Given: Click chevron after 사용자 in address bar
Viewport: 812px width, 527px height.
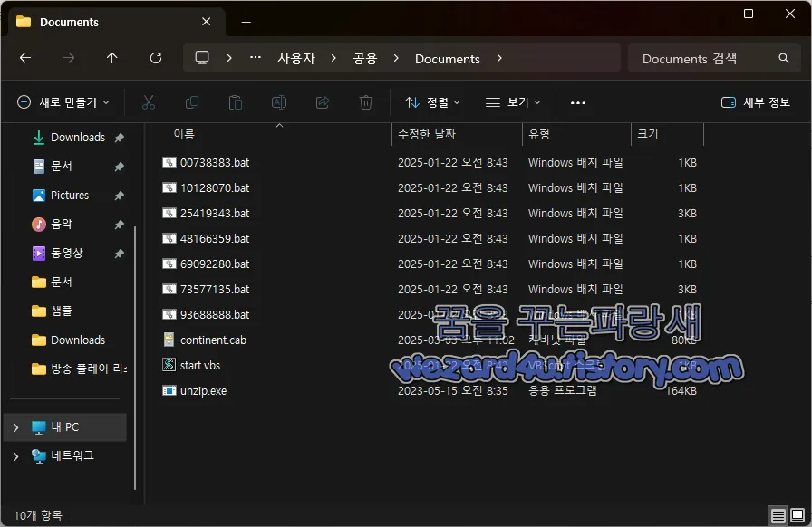Looking at the screenshot, I should [333, 59].
